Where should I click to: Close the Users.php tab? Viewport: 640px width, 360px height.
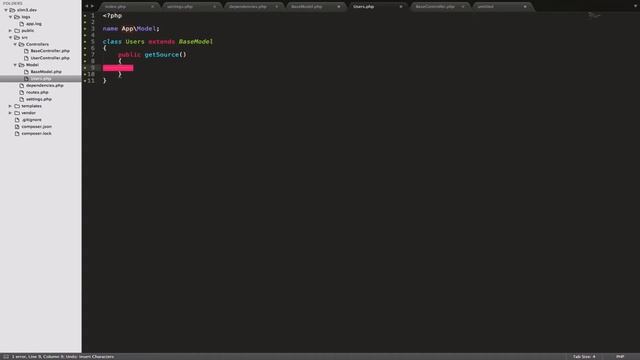(x=401, y=7)
